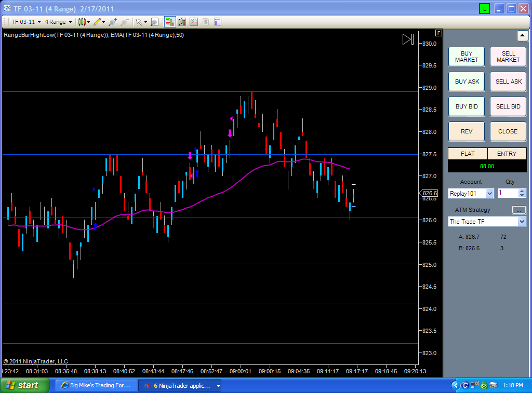Decrease quantity with the down stepper arrow

[522, 196]
